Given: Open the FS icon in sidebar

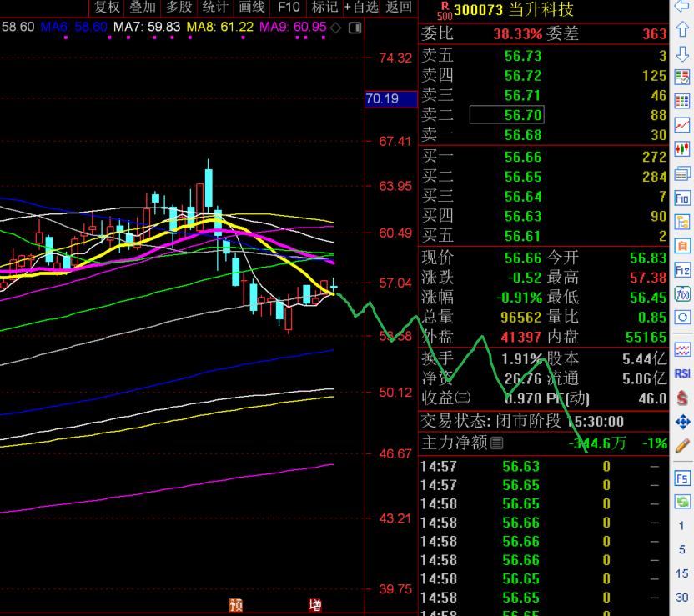Looking at the screenshot, I should pyautogui.click(x=682, y=478).
